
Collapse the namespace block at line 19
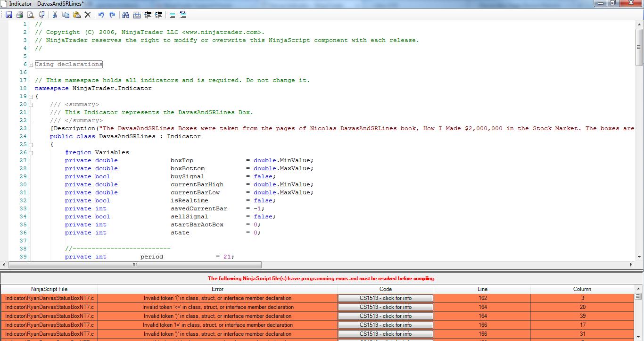(31, 97)
